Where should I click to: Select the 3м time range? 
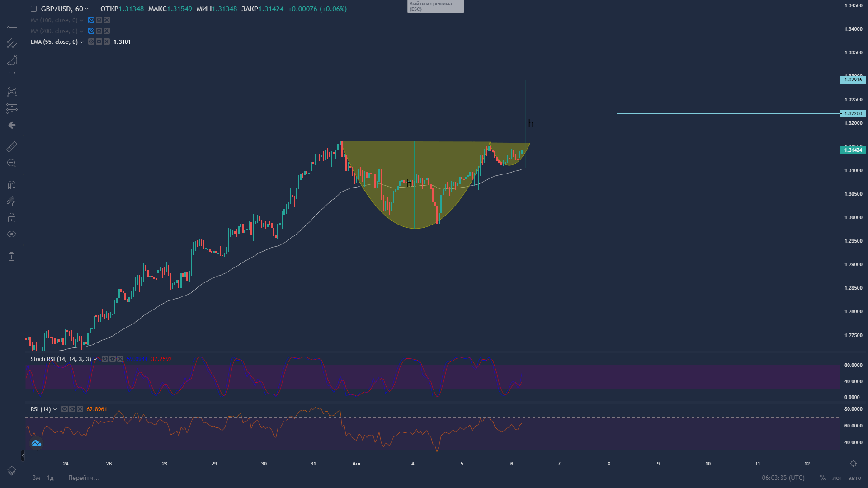click(36, 478)
